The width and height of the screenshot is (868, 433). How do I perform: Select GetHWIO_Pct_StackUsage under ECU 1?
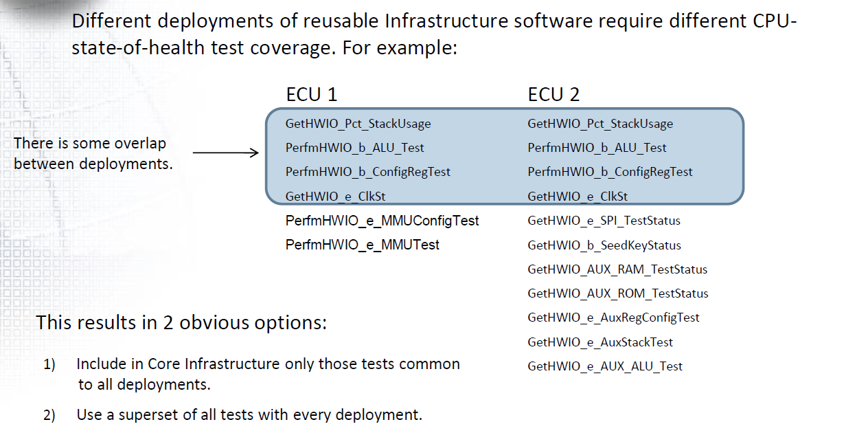point(358,124)
